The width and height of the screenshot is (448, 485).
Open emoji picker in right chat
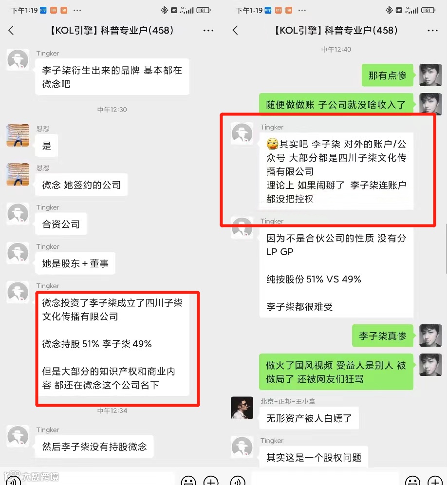[413, 480]
